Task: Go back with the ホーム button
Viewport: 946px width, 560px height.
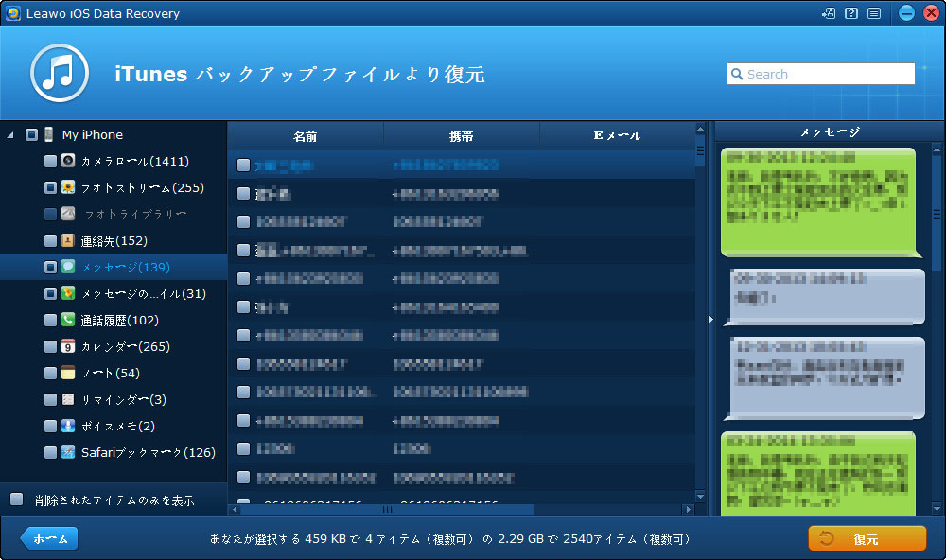Action: [x=49, y=538]
